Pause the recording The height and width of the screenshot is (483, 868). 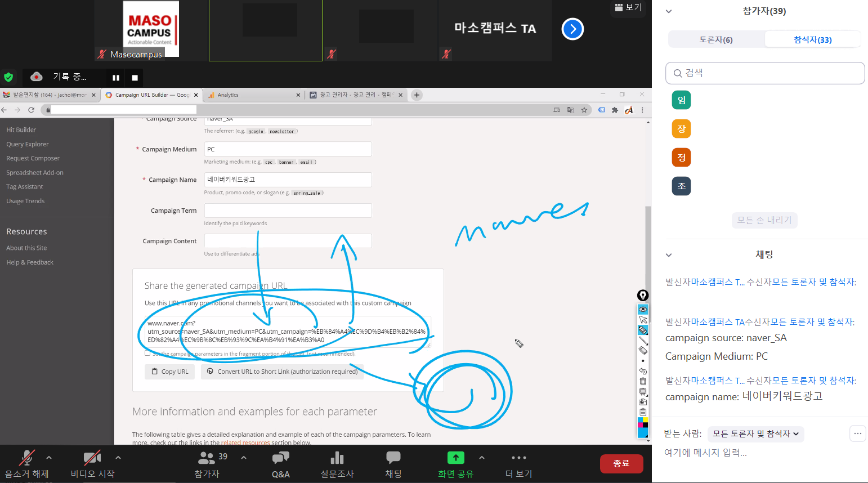pos(116,78)
